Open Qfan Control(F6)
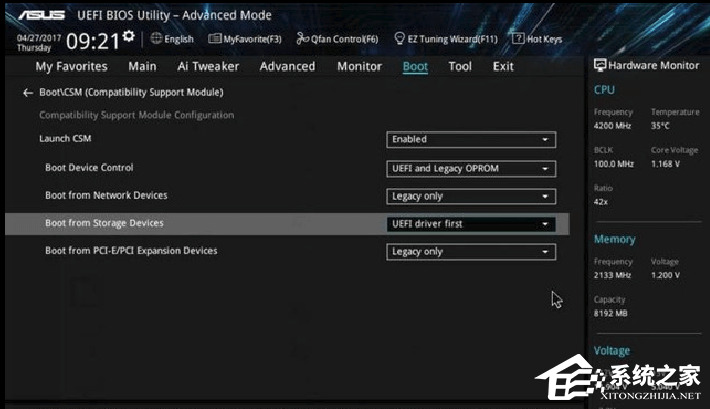710x409 pixels. pos(337,39)
